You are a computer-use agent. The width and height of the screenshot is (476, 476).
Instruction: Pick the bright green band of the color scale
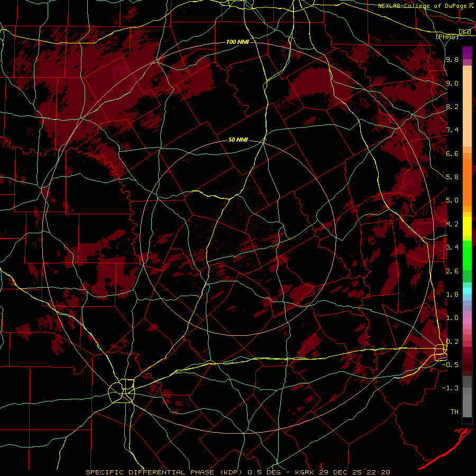pyautogui.click(x=467, y=255)
